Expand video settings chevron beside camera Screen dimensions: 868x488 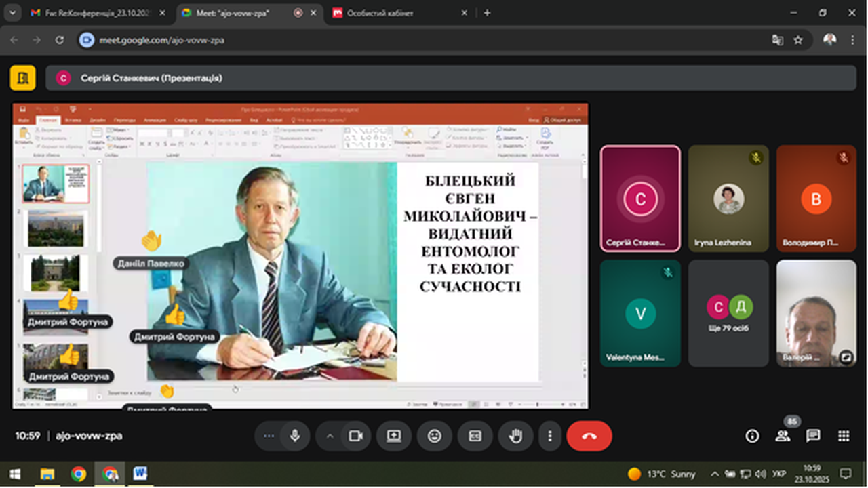click(330, 436)
